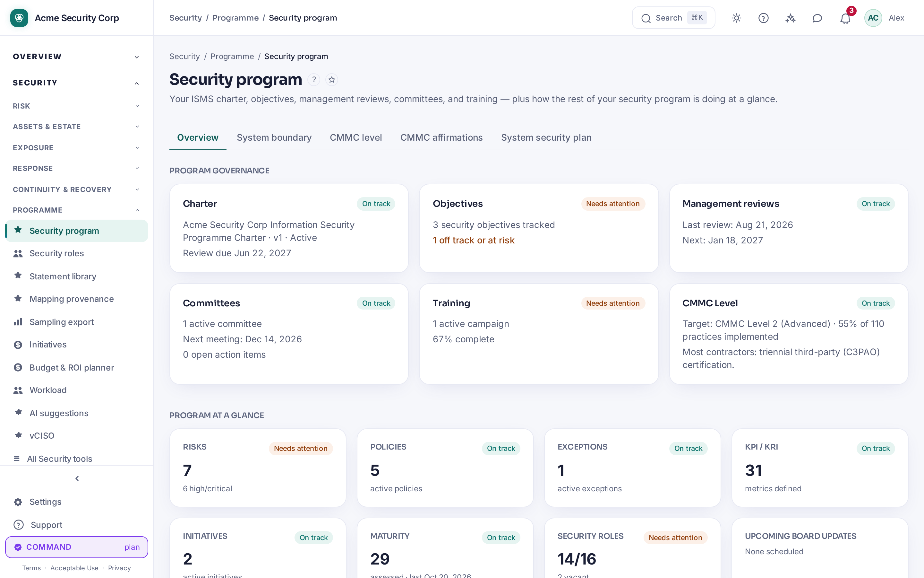Favorite the page with the star icon
924x578 pixels.
tap(332, 80)
